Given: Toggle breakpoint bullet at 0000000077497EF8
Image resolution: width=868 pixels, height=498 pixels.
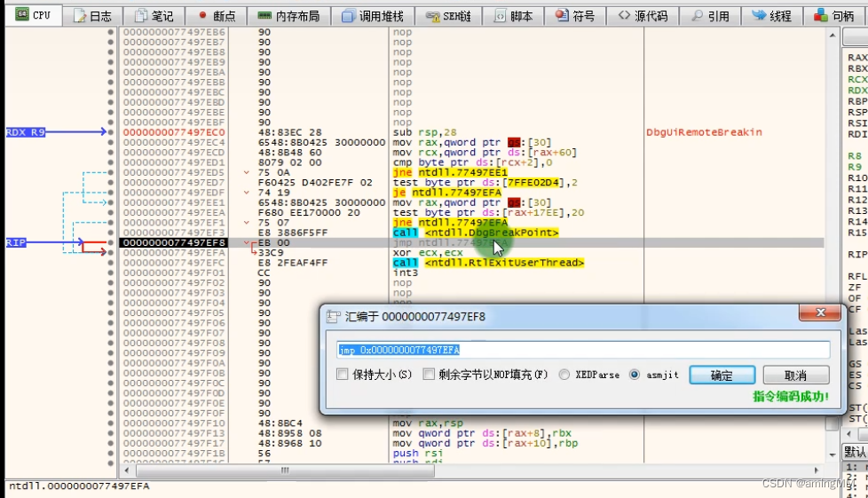Looking at the screenshot, I should tap(111, 242).
